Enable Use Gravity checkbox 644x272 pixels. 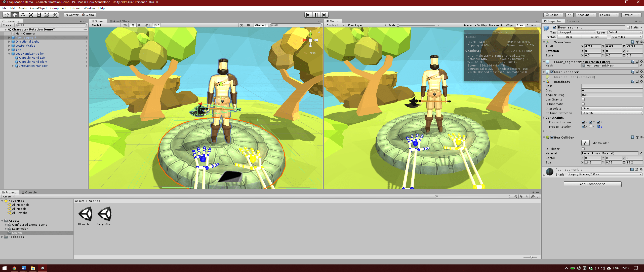(583, 99)
